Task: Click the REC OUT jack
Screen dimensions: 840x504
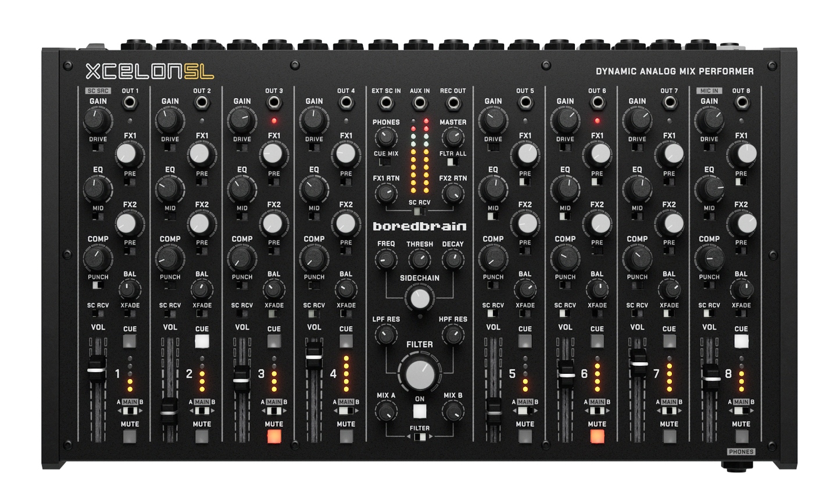Action: (453, 103)
